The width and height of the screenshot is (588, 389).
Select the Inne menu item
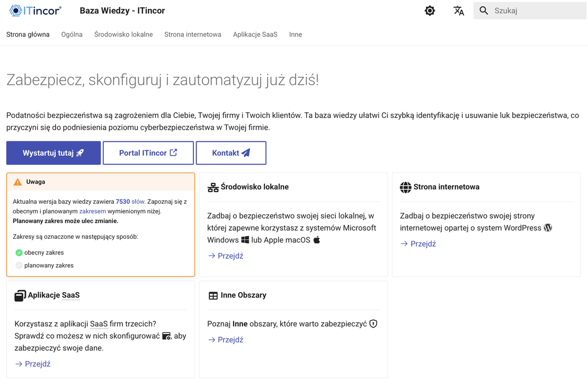coord(295,34)
